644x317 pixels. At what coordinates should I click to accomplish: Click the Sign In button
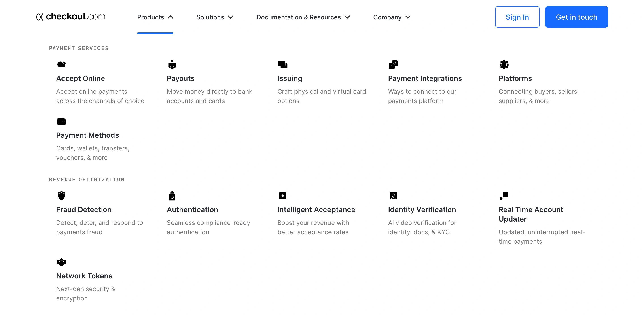click(x=517, y=17)
